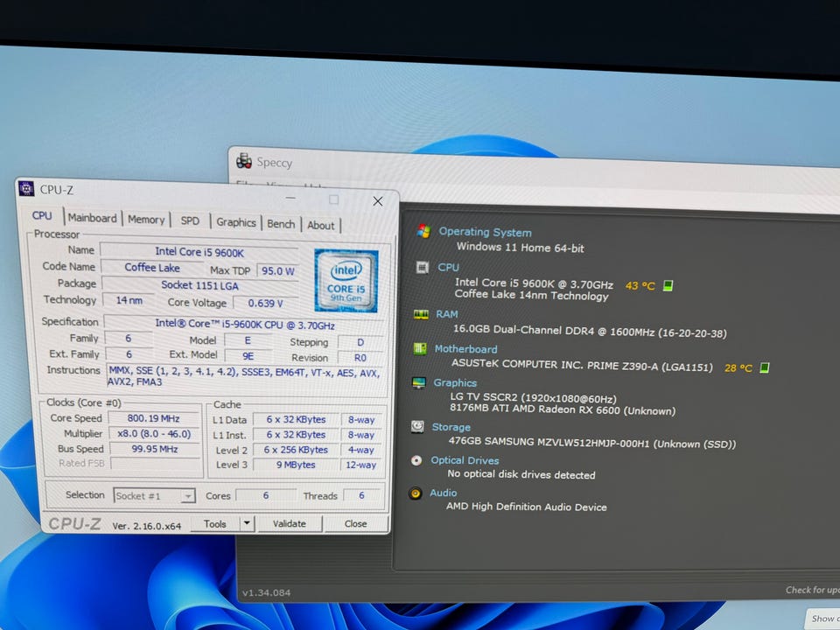
Task: Click the green CPU temperature indicator icon
Action: (x=668, y=285)
